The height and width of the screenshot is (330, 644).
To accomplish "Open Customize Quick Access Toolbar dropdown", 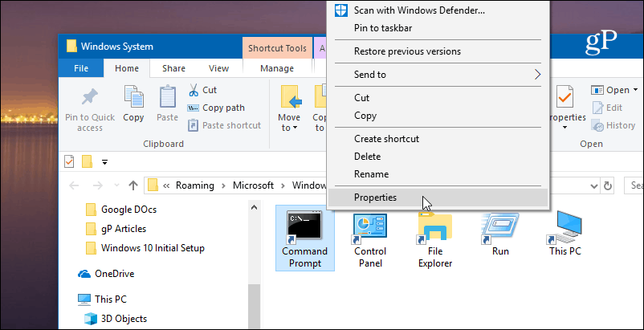I will click(x=104, y=162).
